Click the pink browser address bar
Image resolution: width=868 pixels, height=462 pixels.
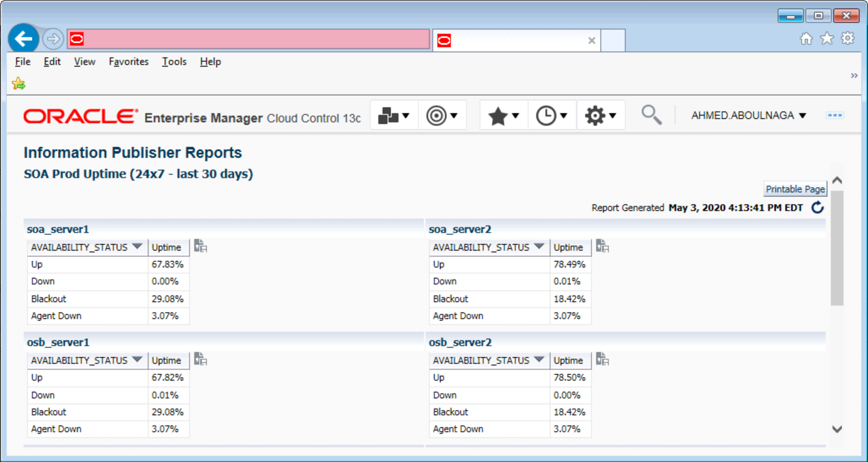click(x=253, y=39)
